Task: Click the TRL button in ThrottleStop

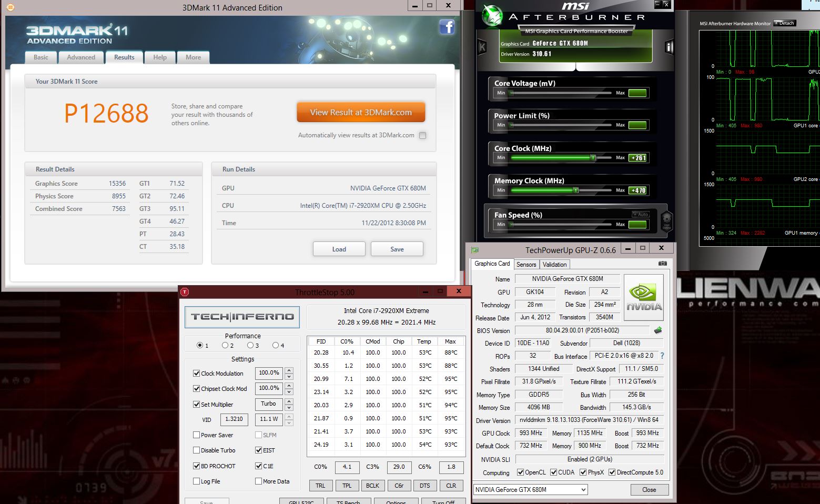Action: click(x=320, y=486)
